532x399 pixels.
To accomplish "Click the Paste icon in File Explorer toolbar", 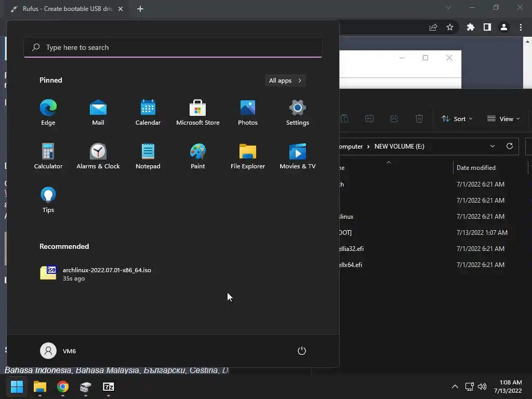I will click(x=344, y=119).
